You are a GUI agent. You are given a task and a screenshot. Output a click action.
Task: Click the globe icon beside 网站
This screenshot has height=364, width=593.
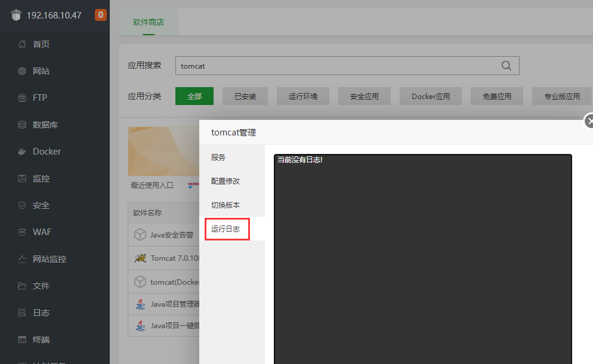click(22, 71)
